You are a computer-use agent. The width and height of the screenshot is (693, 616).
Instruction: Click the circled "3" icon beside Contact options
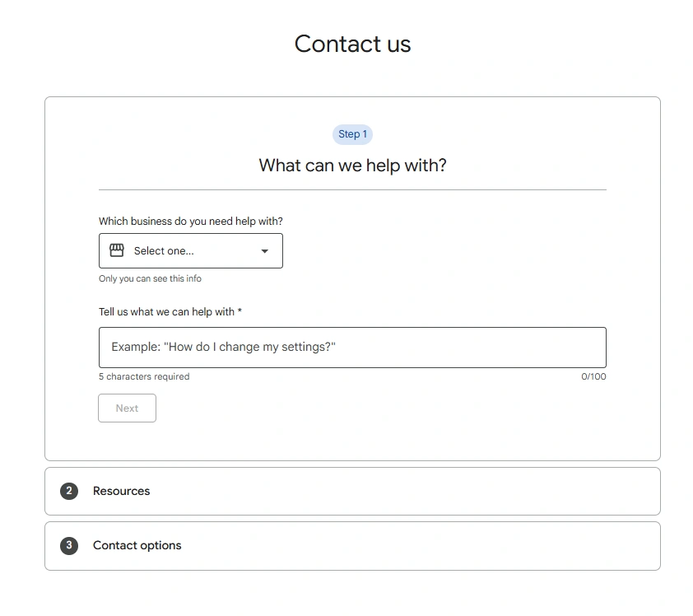[68, 545]
